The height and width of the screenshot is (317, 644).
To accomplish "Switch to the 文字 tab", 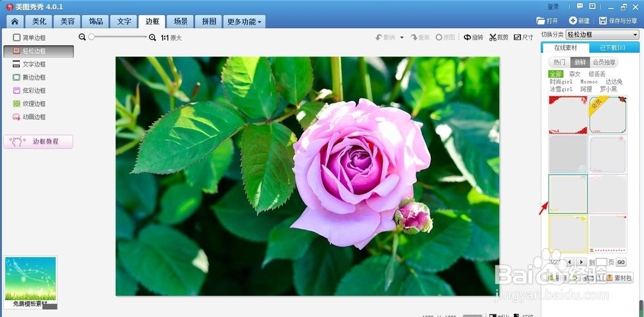I will pyautogui.click(x=124, y=21).
